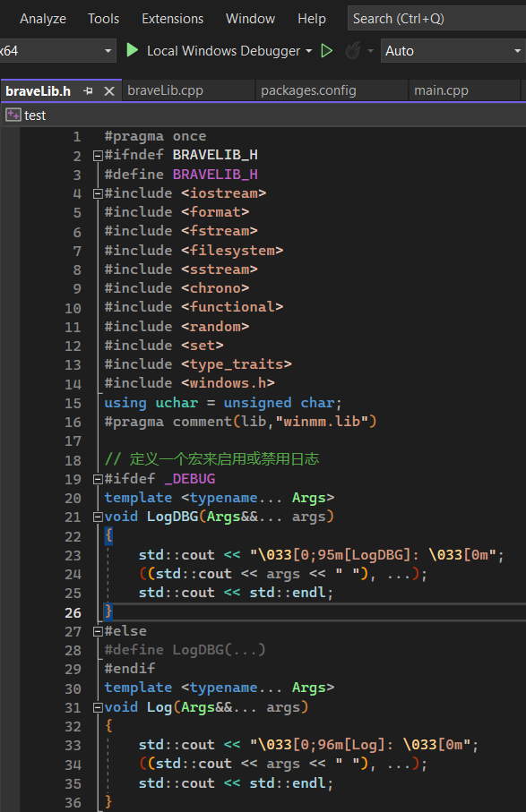
Task: Close the braveLib.h tab
Action: point(108,91)
